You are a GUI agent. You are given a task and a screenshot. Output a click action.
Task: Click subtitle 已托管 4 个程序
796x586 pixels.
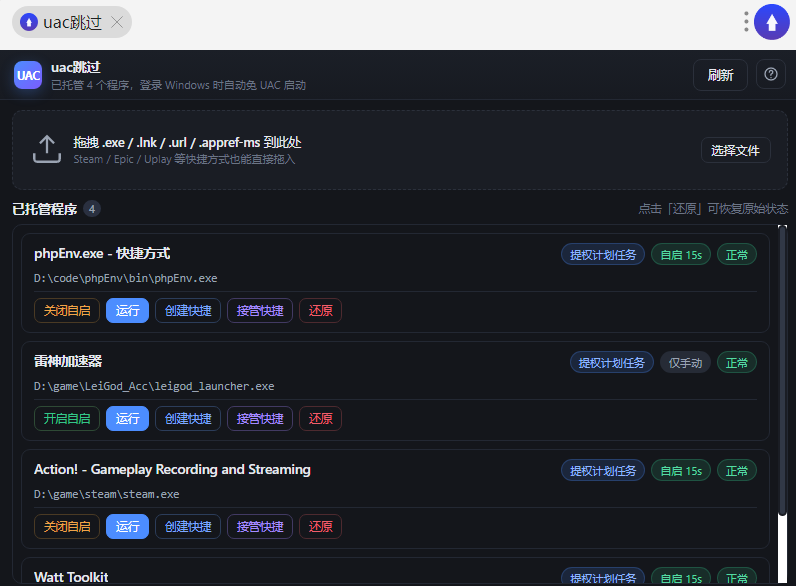coord(178,85)
